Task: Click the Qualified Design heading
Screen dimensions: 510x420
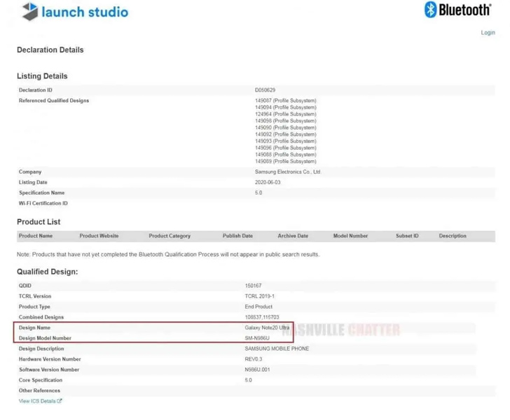Action: tap(48, 272)
